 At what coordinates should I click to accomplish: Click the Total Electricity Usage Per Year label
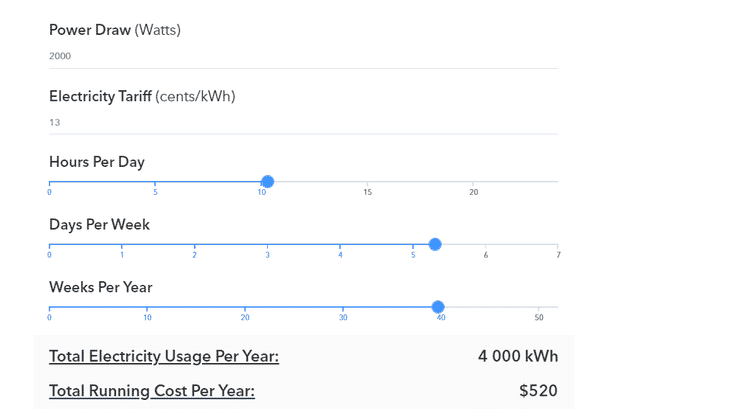click(x=164, y=357)
